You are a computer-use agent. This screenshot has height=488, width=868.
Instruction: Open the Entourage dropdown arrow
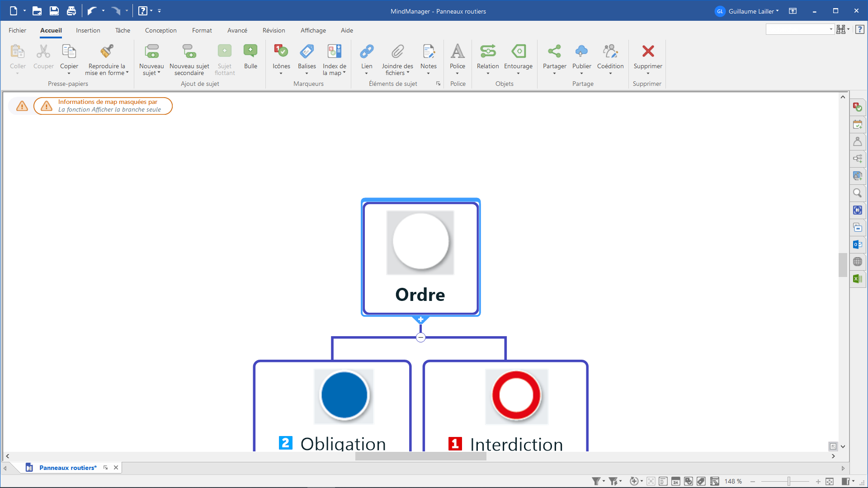[x=518, y=74]
